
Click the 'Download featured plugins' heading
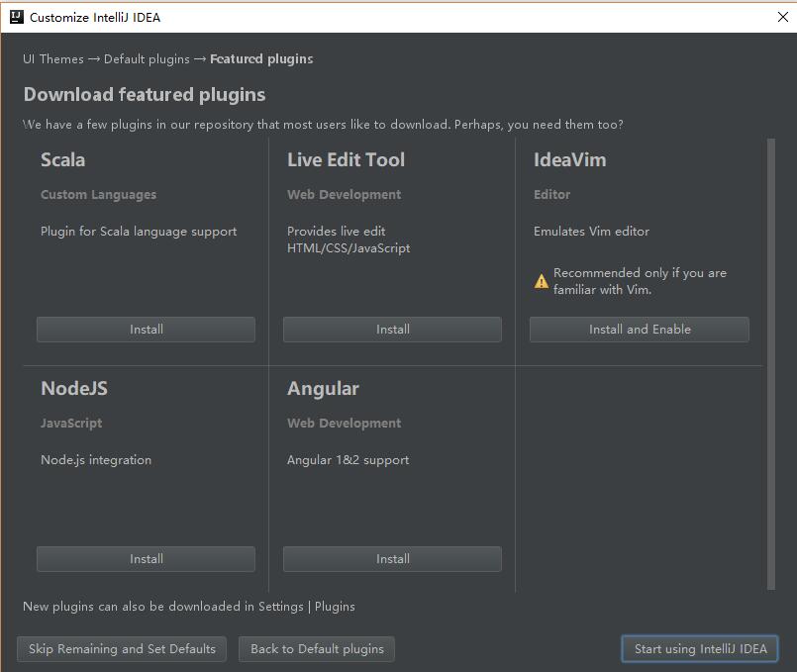coord(145,94)
